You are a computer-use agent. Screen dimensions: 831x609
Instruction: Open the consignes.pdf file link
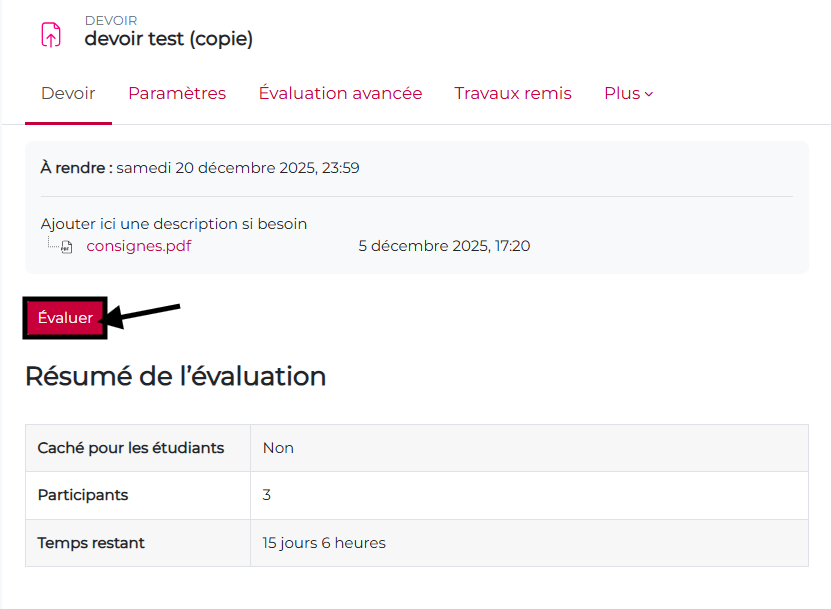click(x=139, y=246)
